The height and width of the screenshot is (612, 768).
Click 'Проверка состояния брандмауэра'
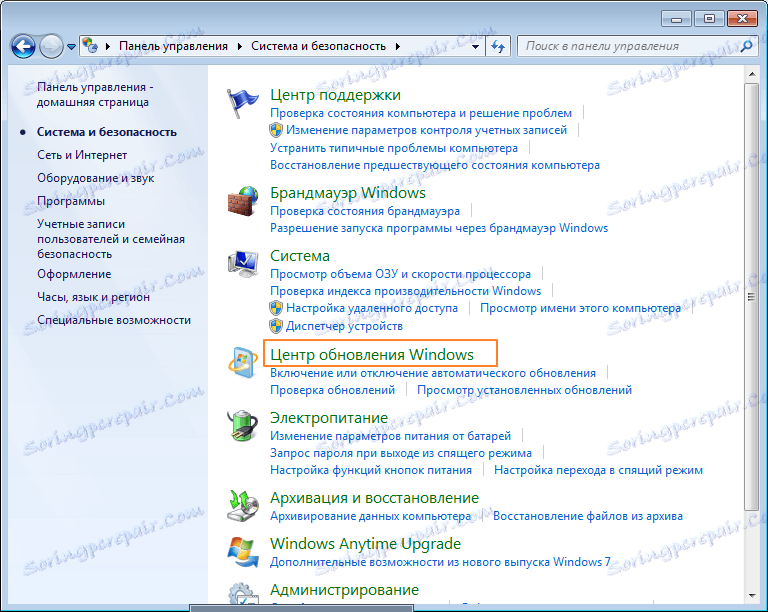point(365,211)
